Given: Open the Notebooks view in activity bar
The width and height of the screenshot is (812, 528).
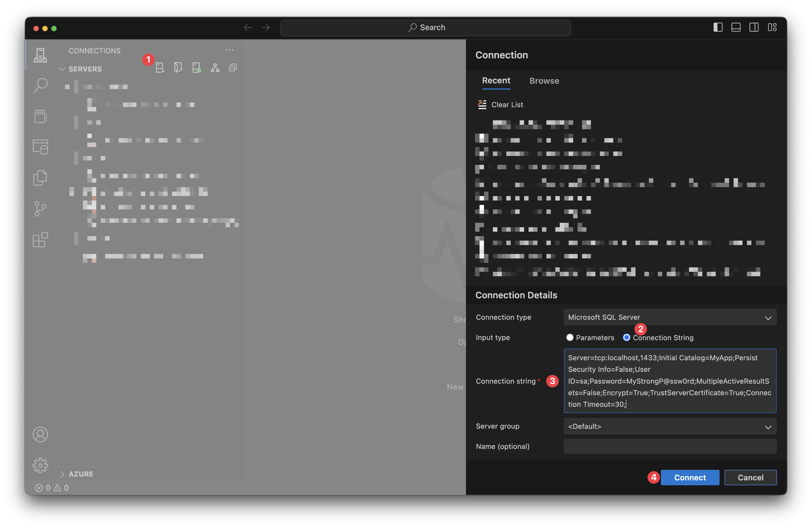Looking at the screenshot, I should (x=41, y=116).
